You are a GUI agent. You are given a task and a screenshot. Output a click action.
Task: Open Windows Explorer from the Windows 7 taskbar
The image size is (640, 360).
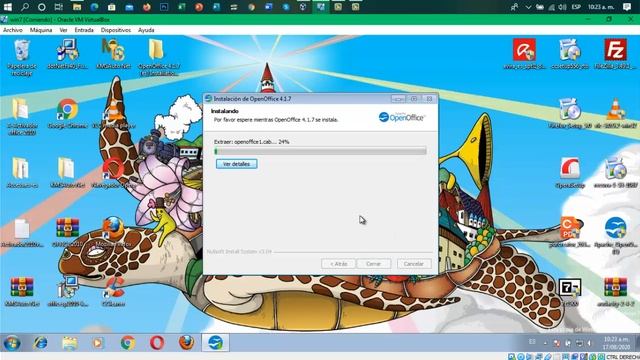coord(70,343)
